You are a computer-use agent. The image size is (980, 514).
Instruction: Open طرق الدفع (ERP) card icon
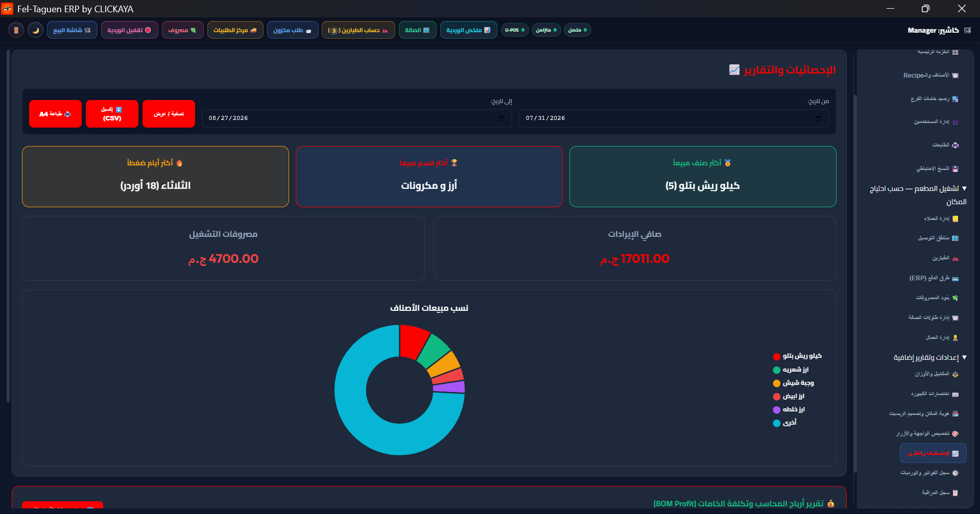pos(955,279)
